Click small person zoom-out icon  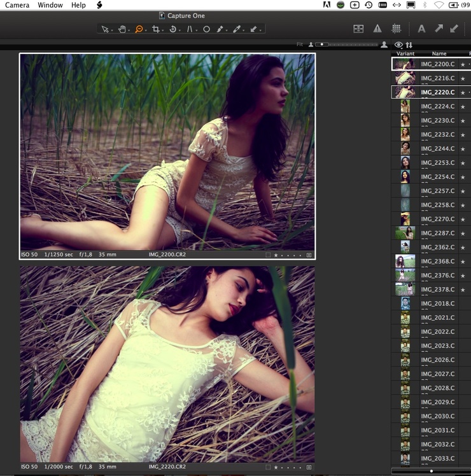tap(311, 45)
